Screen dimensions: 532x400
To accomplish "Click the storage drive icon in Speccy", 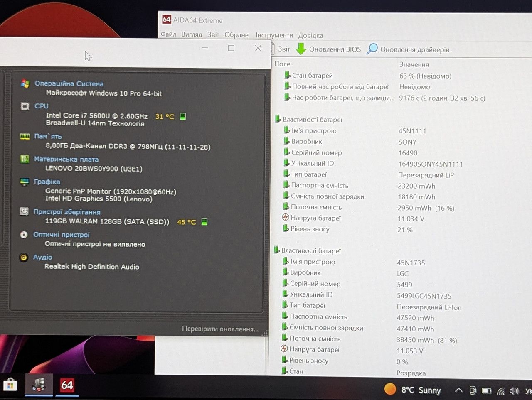I will click(24, 212).
